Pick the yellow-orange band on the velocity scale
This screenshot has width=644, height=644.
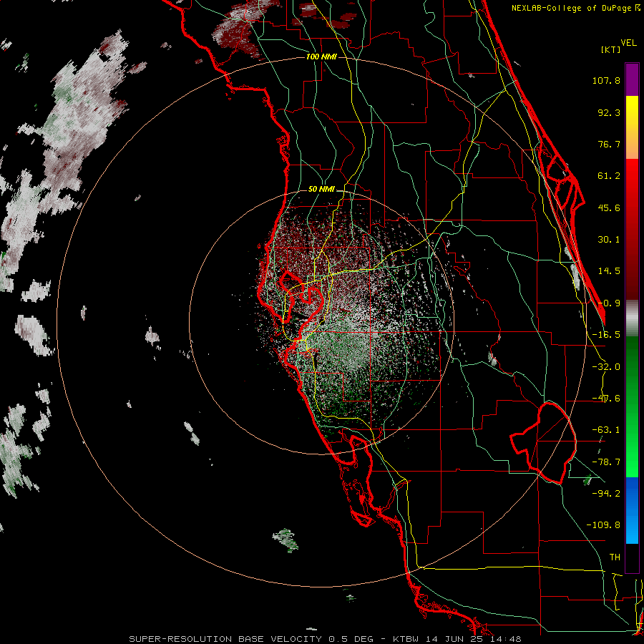click(x=632, y=127)
